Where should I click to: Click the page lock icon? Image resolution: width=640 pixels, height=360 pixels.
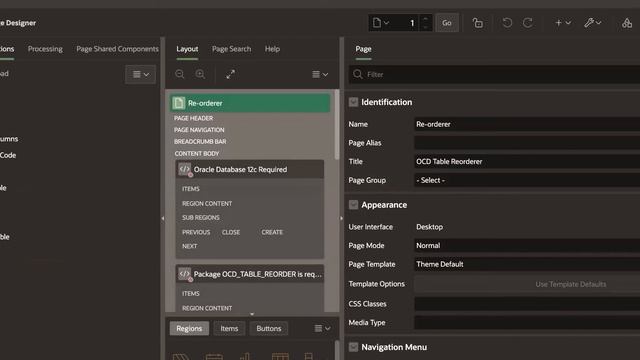pos(478,23)
